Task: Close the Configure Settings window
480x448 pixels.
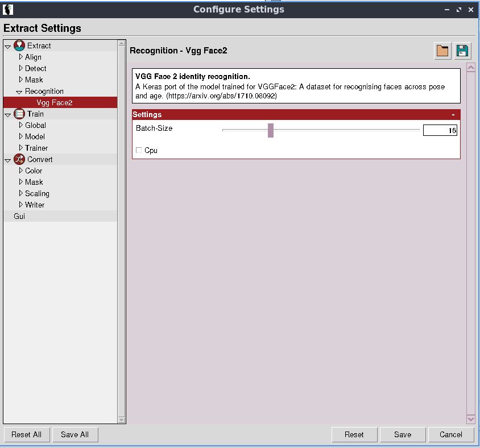Action: point(471,10)
